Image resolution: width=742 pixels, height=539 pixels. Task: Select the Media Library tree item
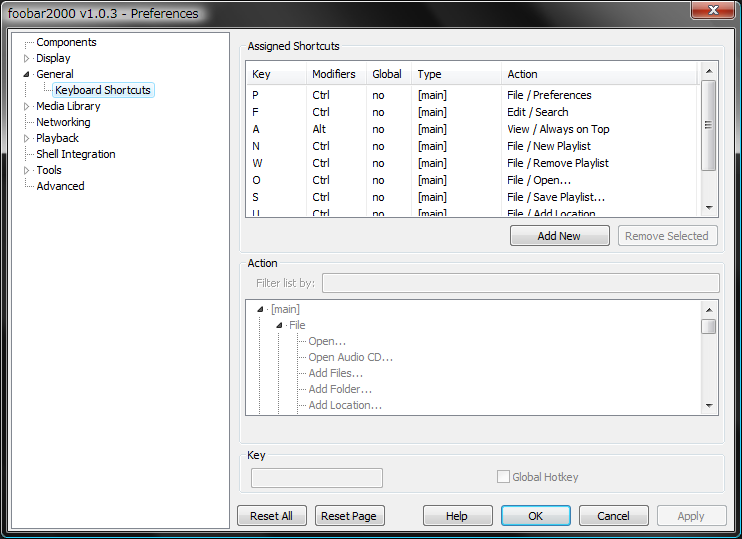click(x=68, y=106)
